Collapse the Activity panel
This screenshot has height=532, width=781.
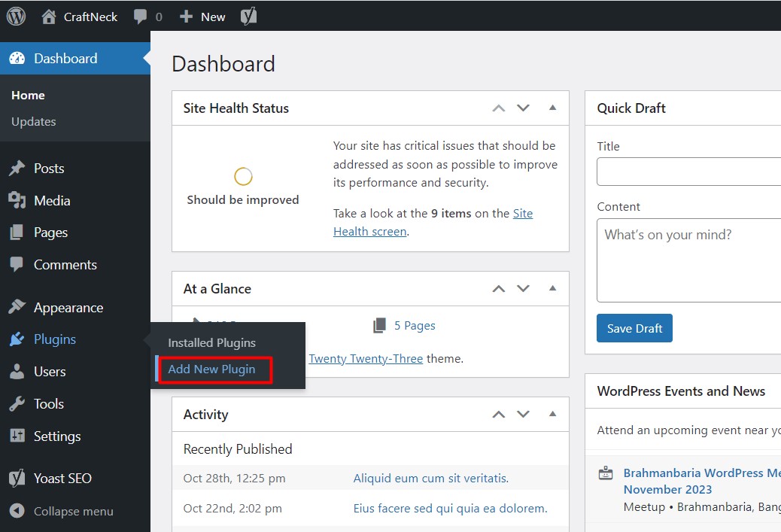coord(552,414)
